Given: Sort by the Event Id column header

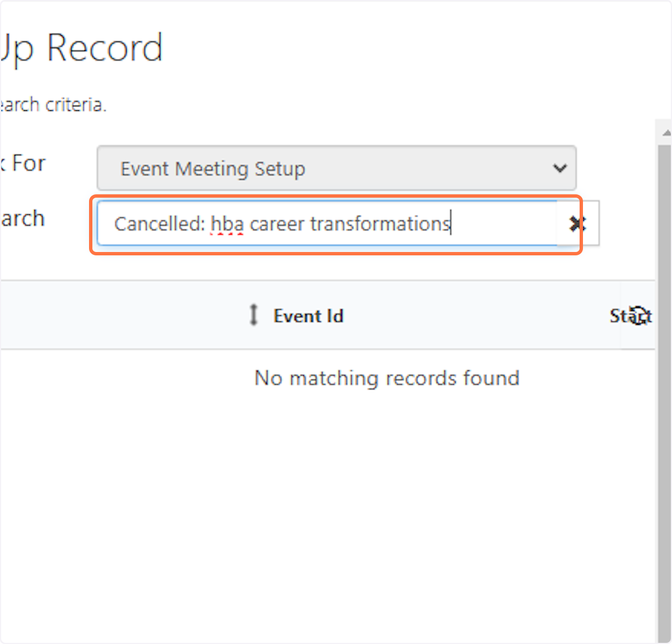Looking at the screenshot, I should point(308,316).
